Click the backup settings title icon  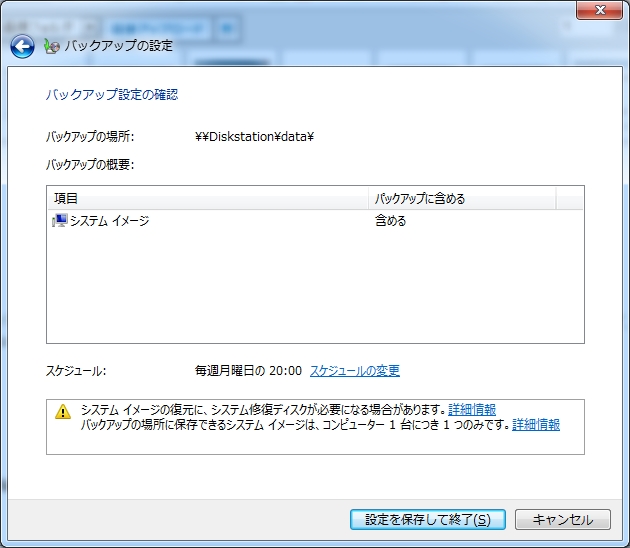point(52,46)
